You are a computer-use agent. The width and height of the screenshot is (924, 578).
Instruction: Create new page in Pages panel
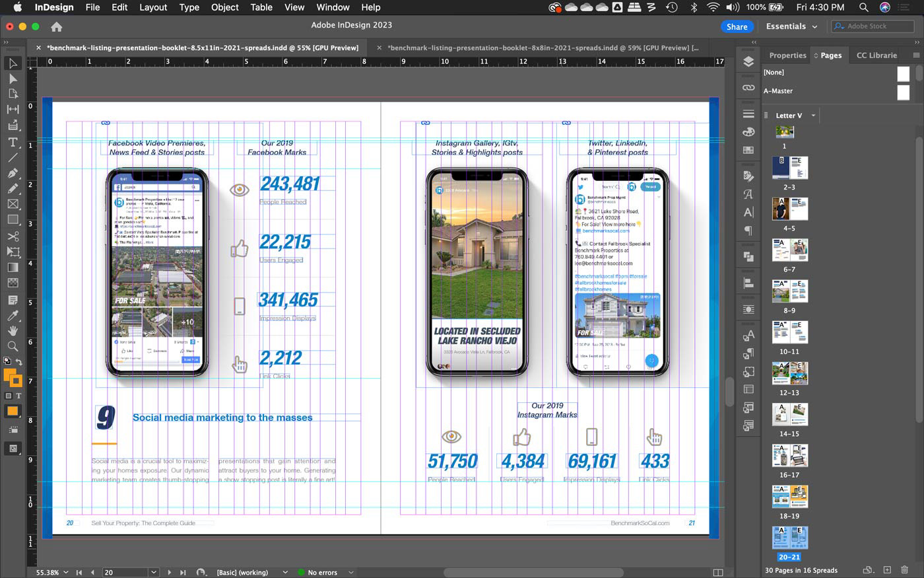[887, 570]
